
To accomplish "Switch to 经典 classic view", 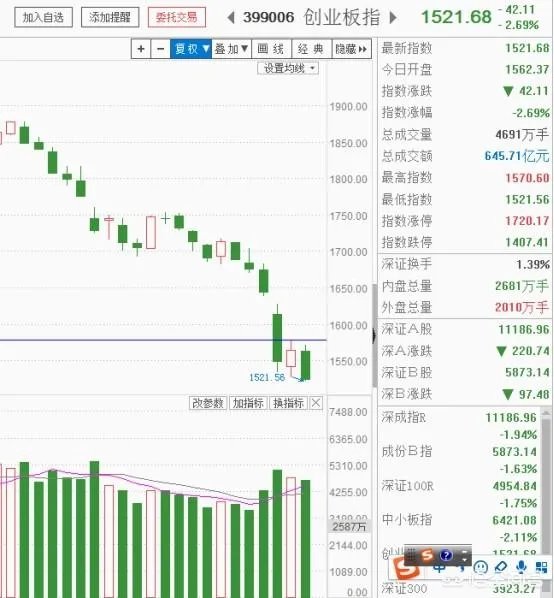I will [x=312, y=49].
